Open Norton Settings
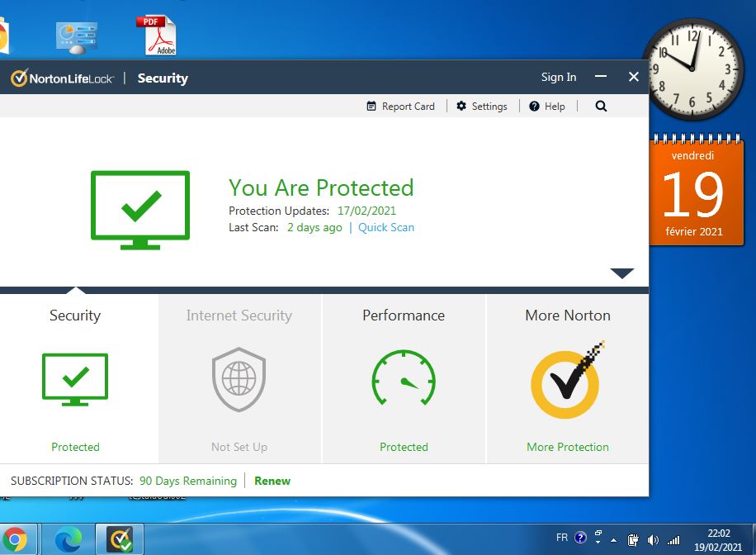 coord(482,107)
